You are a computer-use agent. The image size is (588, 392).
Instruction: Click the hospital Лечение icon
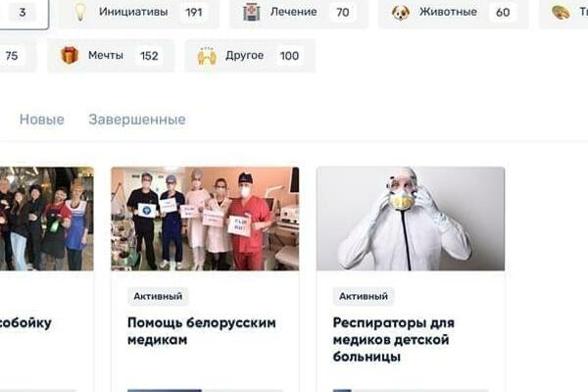(251, 12)
